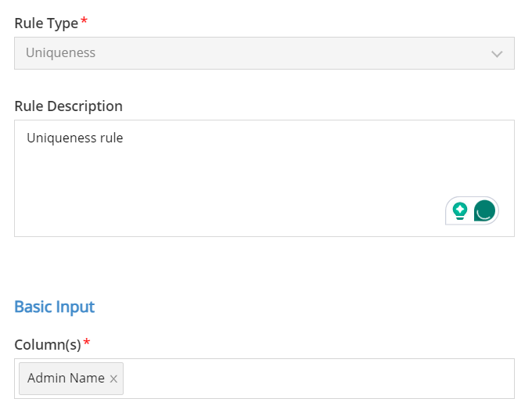Click the empty space in the Column(s) field
This screenshot has width=532, height=406.
[x=318, y=379]
